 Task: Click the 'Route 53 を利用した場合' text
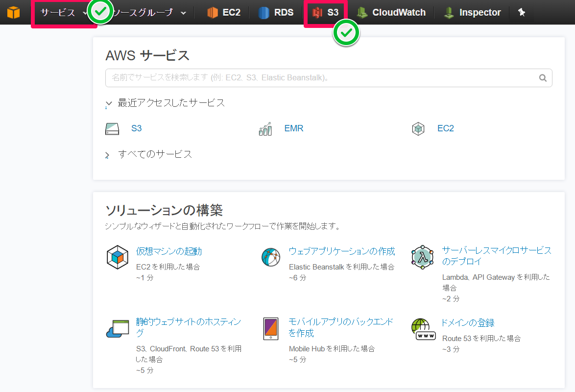(x=481, y=339)
